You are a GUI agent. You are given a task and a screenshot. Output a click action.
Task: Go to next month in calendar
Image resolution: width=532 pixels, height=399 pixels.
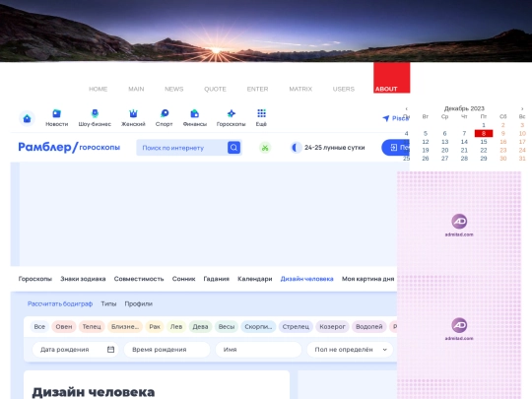pos(522,109)
